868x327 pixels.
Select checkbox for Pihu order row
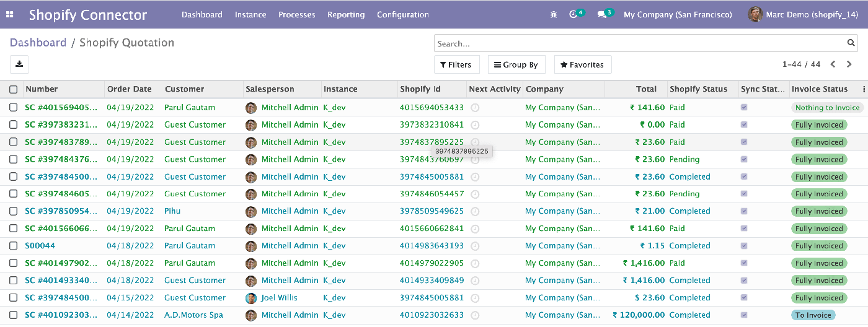point(14,211)
